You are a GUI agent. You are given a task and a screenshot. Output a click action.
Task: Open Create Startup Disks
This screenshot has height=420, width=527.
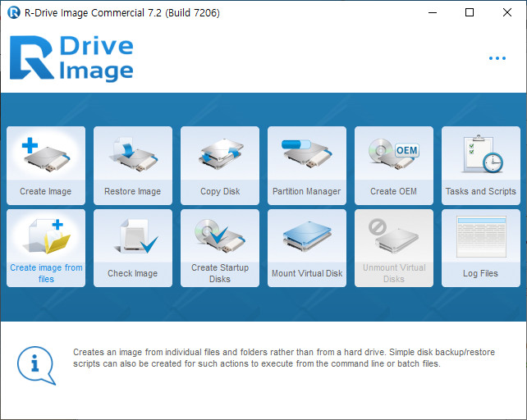220,248
